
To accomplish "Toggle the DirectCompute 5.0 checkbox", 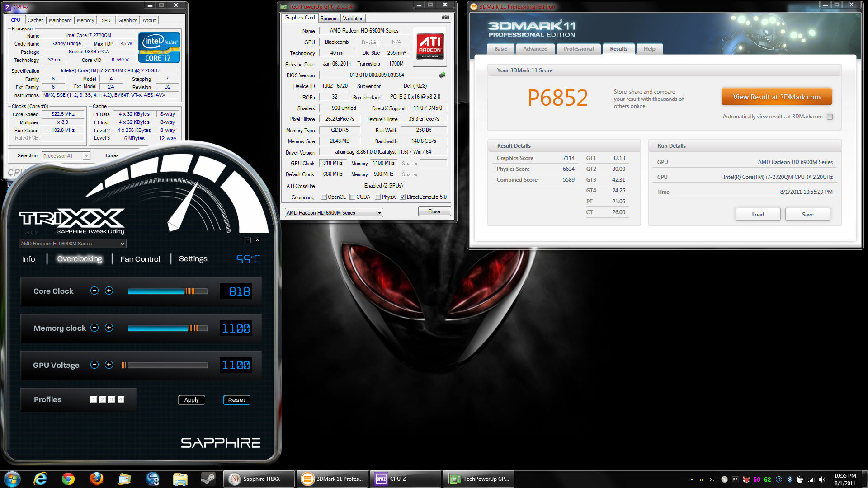I will [402, 197].
